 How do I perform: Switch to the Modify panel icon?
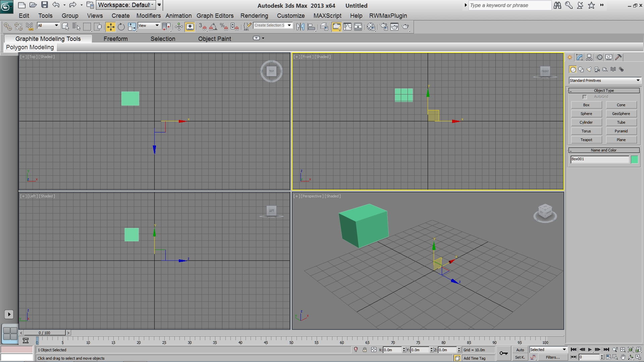tap(579, 57)
